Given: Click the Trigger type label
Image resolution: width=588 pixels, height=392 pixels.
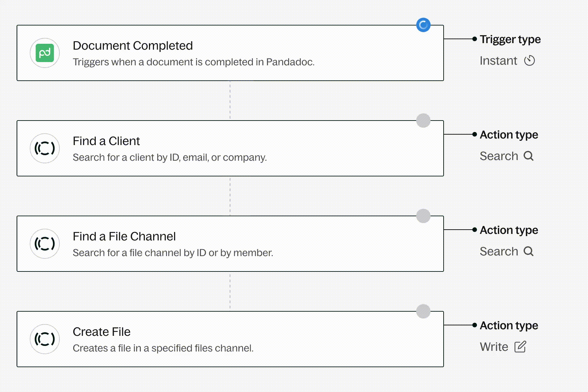Looking at the screenshot, I should [510, 39].
